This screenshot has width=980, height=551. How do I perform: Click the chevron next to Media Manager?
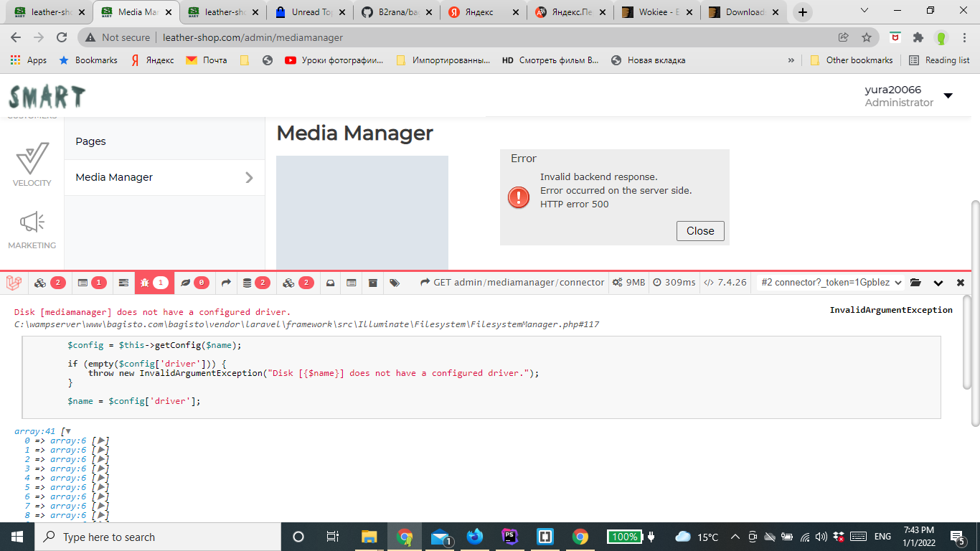[x=249, y=177]
